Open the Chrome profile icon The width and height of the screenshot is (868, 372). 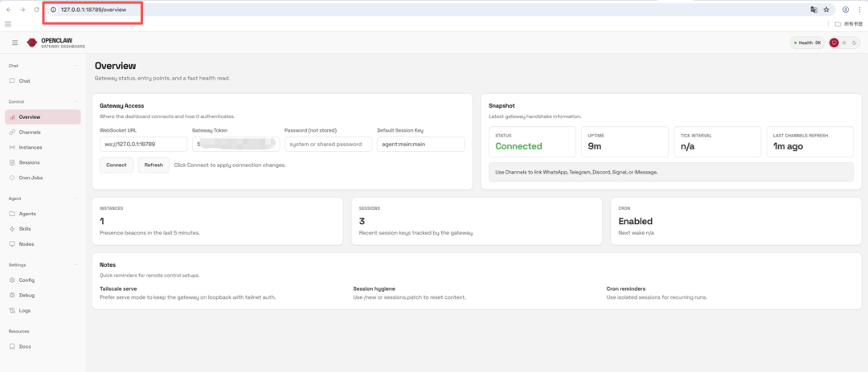[845, 10]
